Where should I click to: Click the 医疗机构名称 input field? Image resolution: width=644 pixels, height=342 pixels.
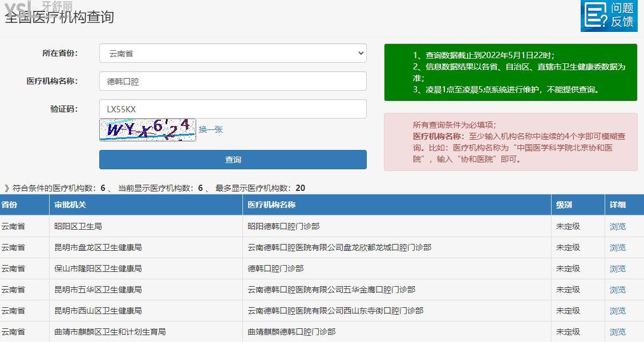[233, 82]
